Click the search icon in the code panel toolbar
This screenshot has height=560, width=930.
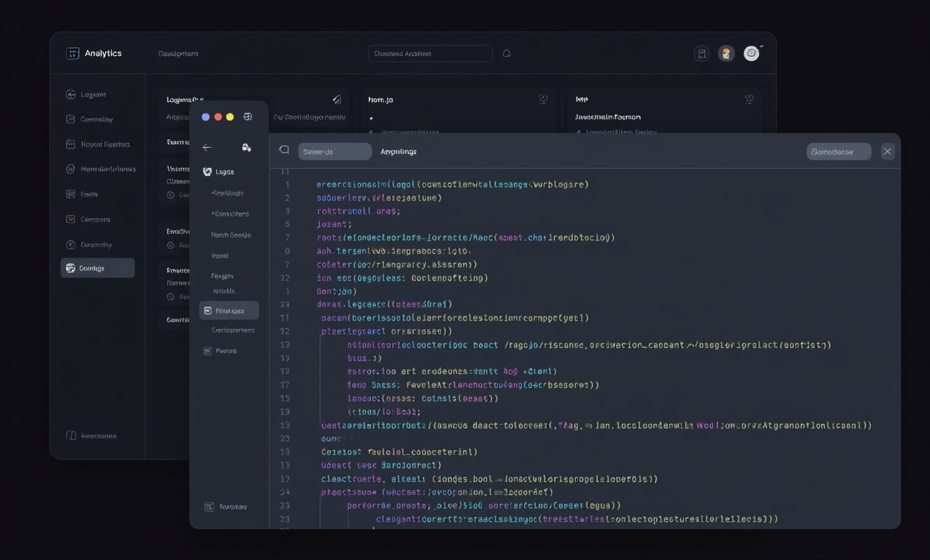coord(284,150)
